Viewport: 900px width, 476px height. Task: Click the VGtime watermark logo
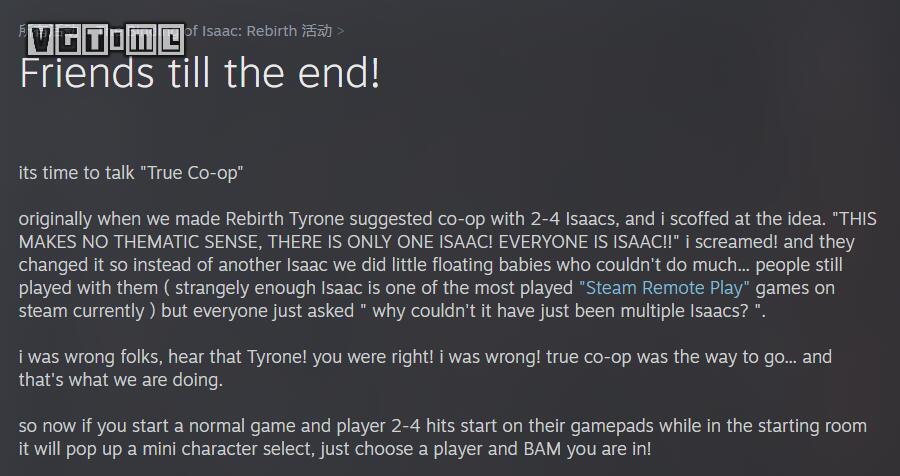(x=102, y=38)
